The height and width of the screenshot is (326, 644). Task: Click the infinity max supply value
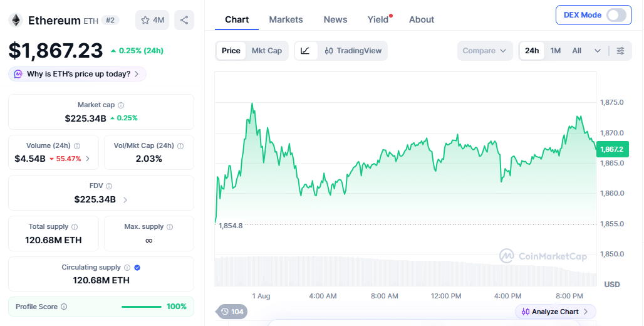tap(148, 241)
